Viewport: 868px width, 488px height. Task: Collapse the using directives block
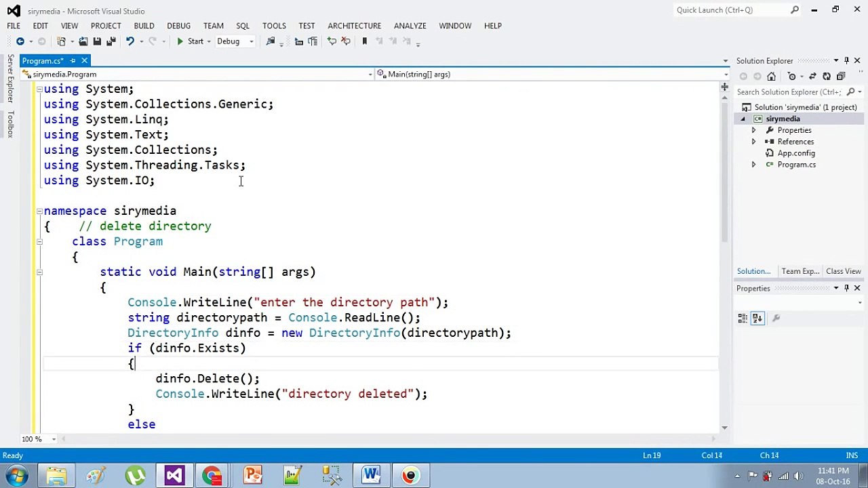39,89
